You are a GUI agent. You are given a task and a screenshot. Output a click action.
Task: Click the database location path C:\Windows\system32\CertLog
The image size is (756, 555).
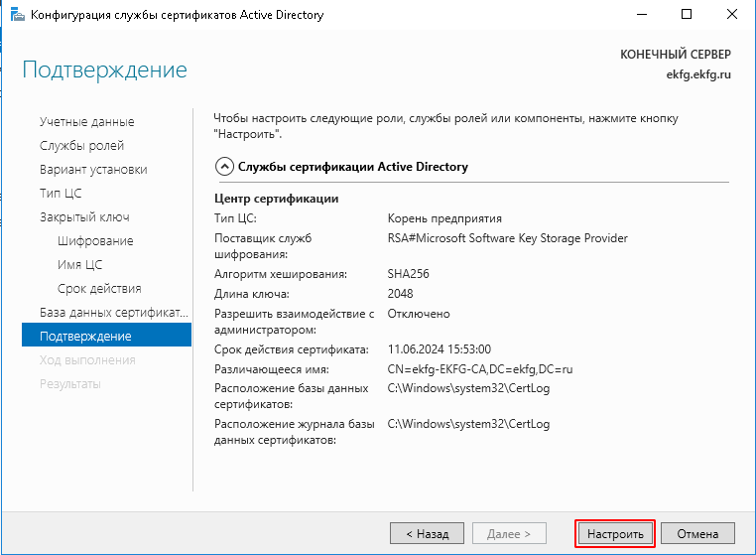pos(468,388)
